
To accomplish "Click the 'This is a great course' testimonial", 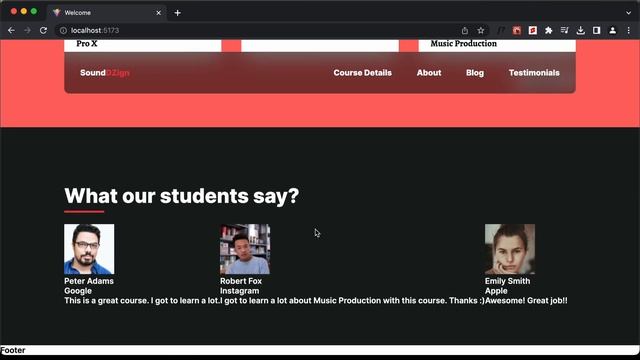I will tap(142, 301).
